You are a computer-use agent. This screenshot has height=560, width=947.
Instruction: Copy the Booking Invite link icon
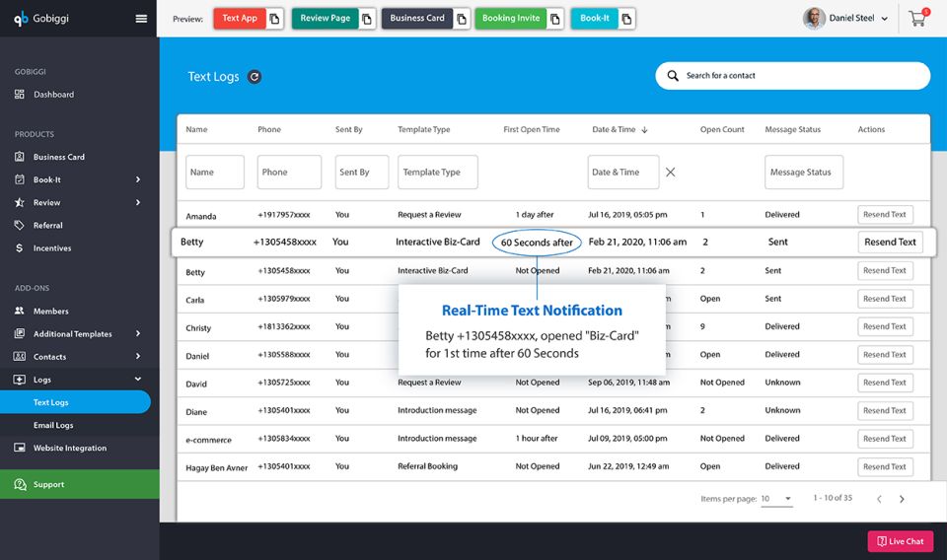pos(555,19)
